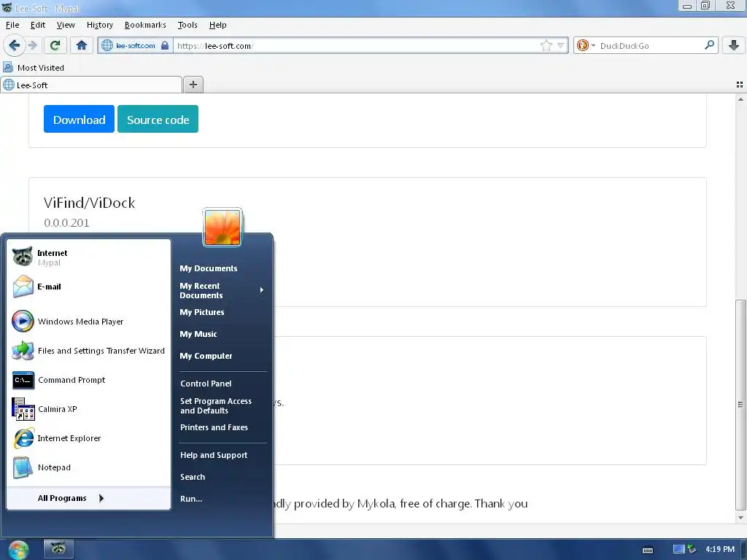
Task: Open E-mail from Start menu
Action: click(88, 287)
